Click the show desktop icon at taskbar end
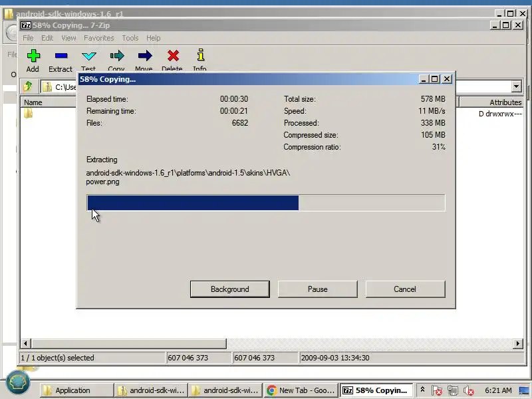 524,390
